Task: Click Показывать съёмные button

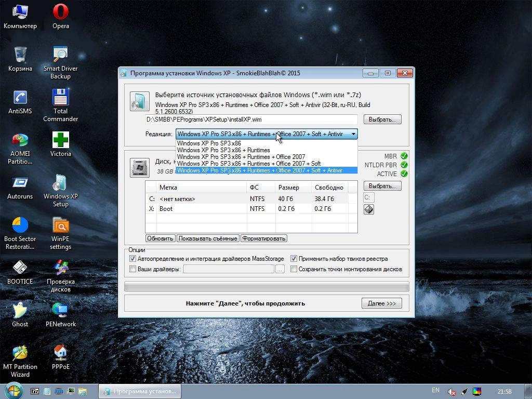Action: point(208,238)
